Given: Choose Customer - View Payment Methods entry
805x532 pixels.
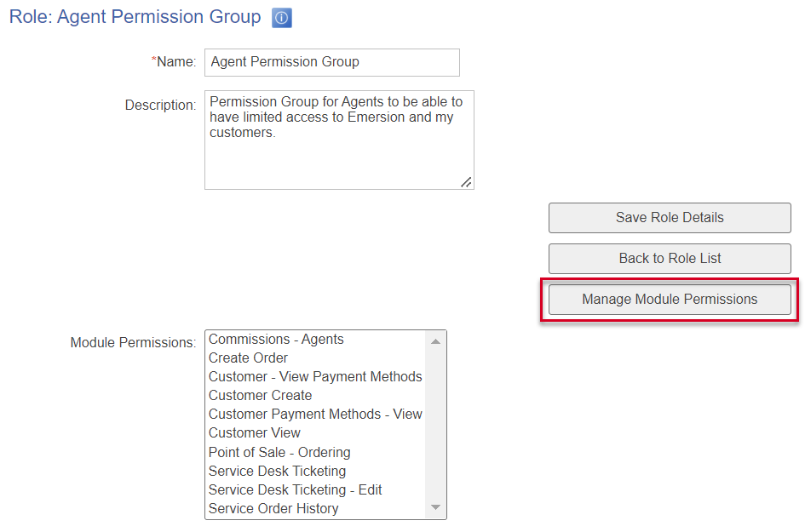Looking at the screenshot, I should [315, 377].
